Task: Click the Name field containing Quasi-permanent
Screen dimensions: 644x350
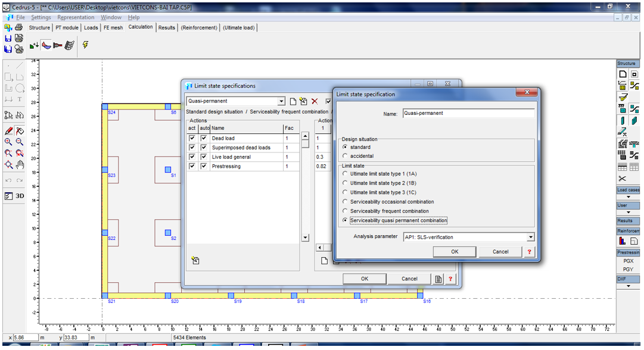Action: pyautogui.click(x=469, y=113)
